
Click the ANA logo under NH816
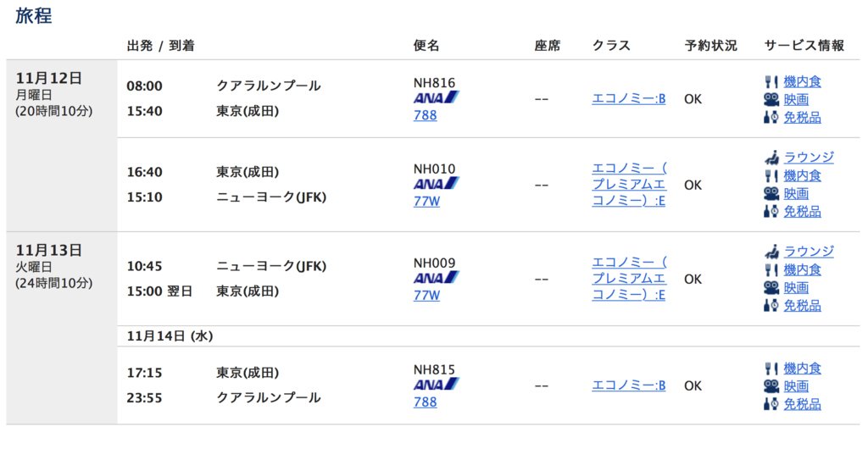(437, 98)
